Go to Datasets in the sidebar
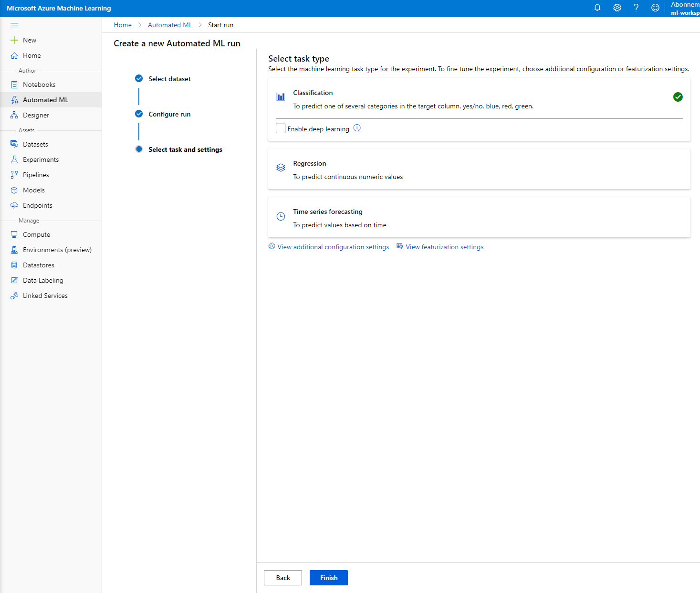Image resolution: width=700 pixels, height=593 pixels. pyautogui.click(x=35, y=144)
